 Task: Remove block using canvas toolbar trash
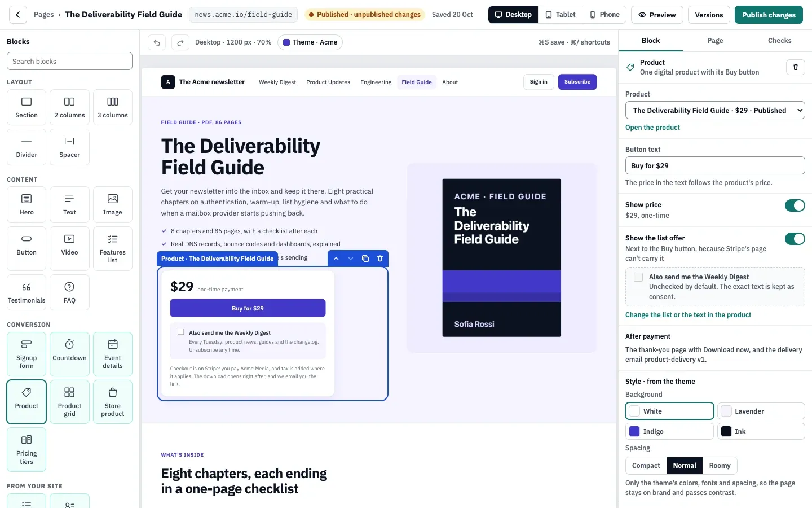(x=380, y=259)
